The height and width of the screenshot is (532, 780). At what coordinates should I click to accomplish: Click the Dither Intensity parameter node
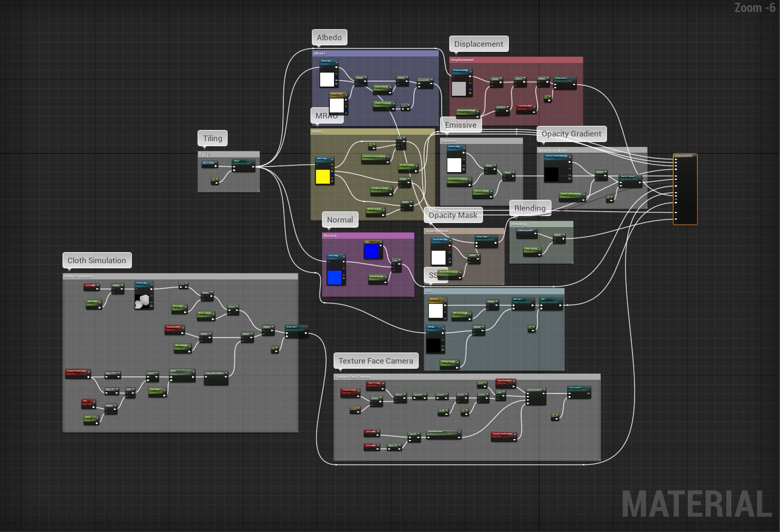[x=532, y=251]
